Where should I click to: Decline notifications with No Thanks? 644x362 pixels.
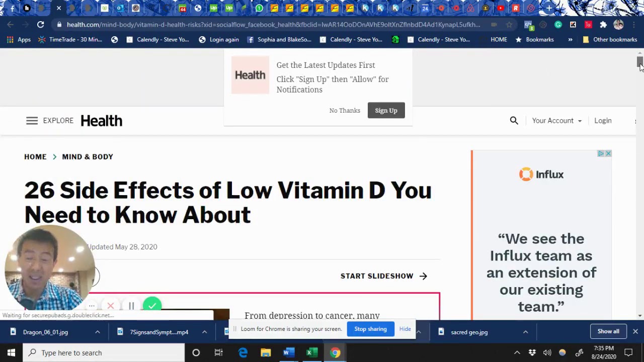pyautogui.click(x=345, y=111)
